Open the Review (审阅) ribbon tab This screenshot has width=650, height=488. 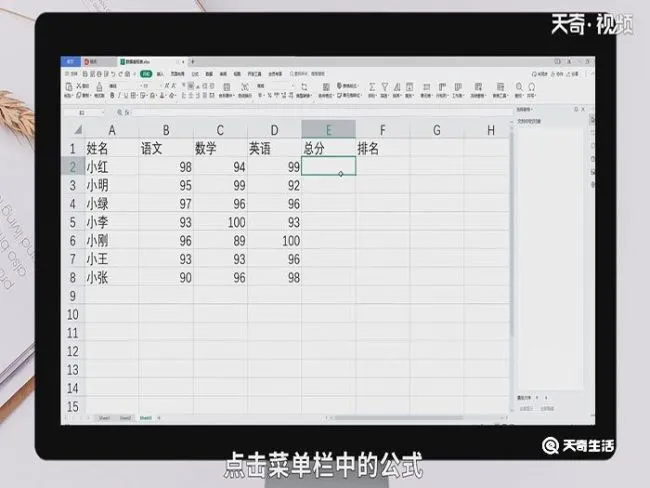[223, 74]
